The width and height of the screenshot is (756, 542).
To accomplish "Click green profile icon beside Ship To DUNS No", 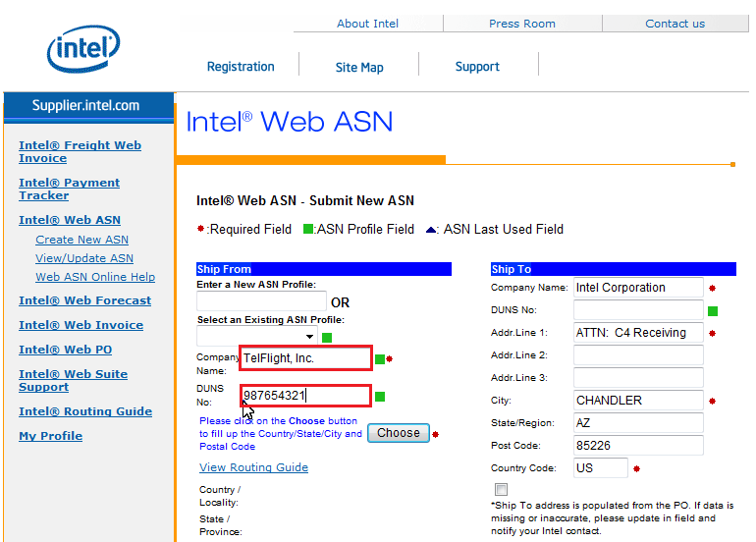I will (713, 311).
